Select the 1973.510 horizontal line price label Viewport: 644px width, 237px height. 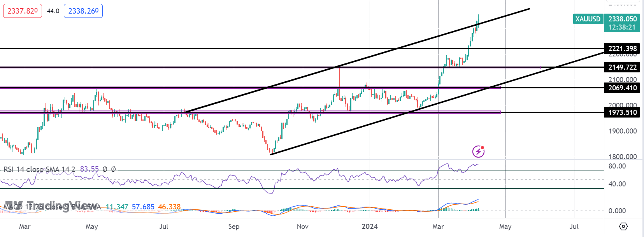tap(622, 112)
